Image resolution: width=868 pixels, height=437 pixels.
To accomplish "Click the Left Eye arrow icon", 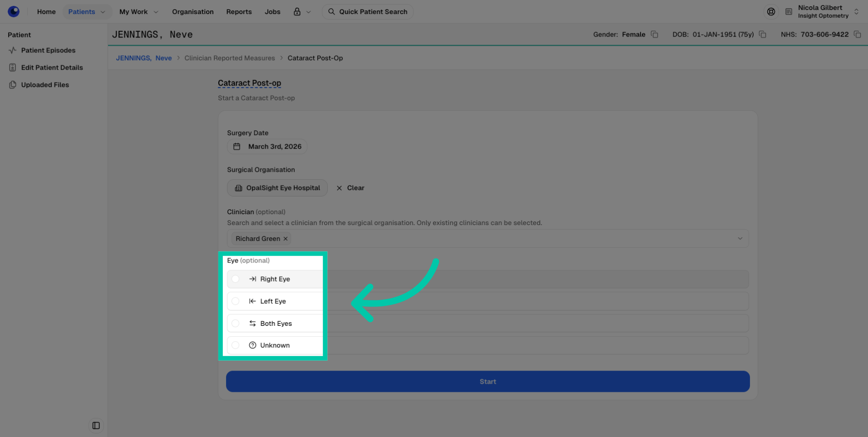I will [x=253, y=301].
